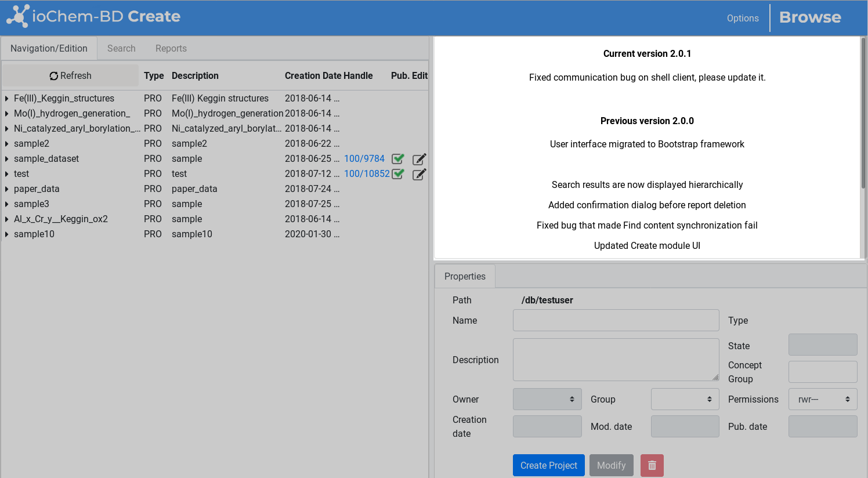This screenshot has height=478, width=868.
Task: Click the ioChem-BD molecule logo
Action: pos(17,16)
